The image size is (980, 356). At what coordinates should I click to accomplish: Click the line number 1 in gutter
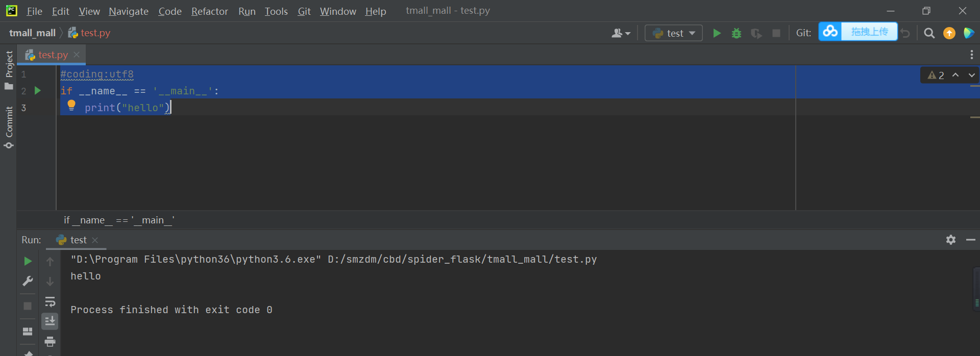[23, 74]
